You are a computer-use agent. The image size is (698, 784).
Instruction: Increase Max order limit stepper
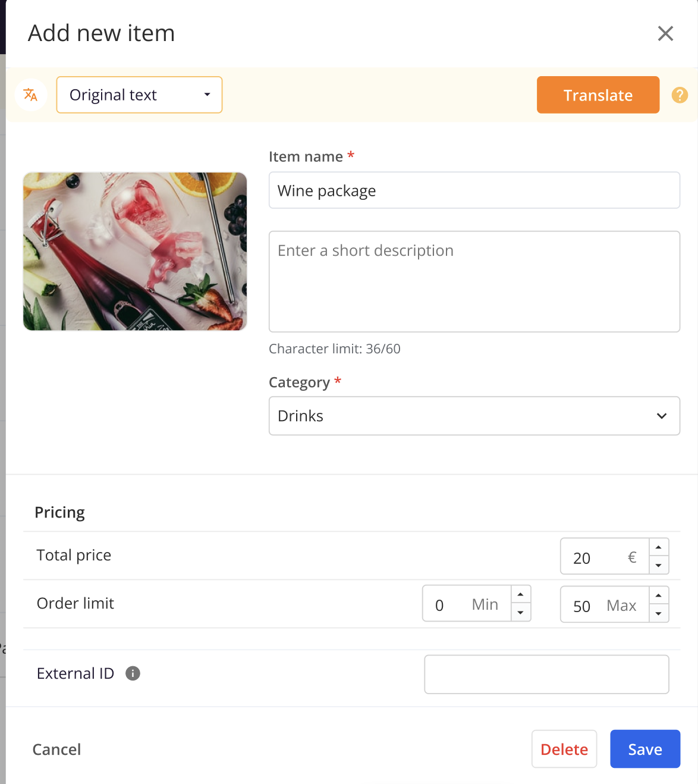658,595
